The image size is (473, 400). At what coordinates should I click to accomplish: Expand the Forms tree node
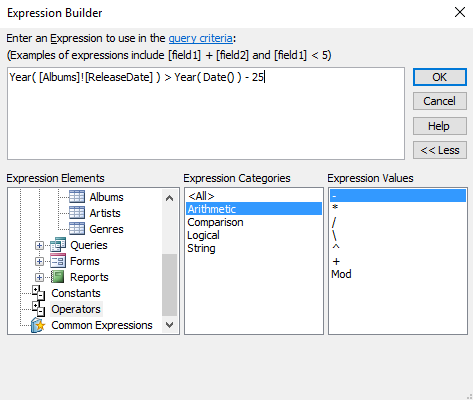[x=39, y=261]
